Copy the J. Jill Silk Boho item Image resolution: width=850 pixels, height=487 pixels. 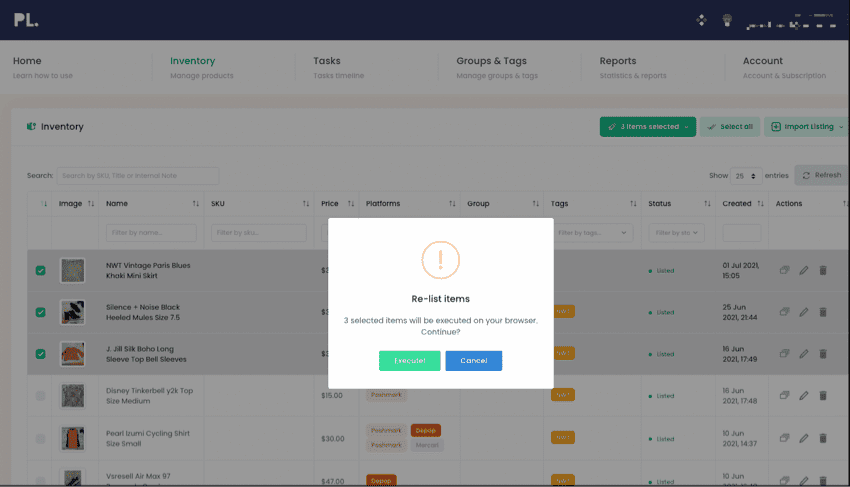(784, 354)
